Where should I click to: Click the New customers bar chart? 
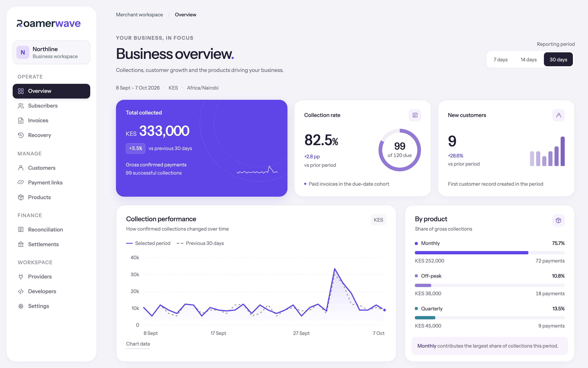tap(547, 151)
